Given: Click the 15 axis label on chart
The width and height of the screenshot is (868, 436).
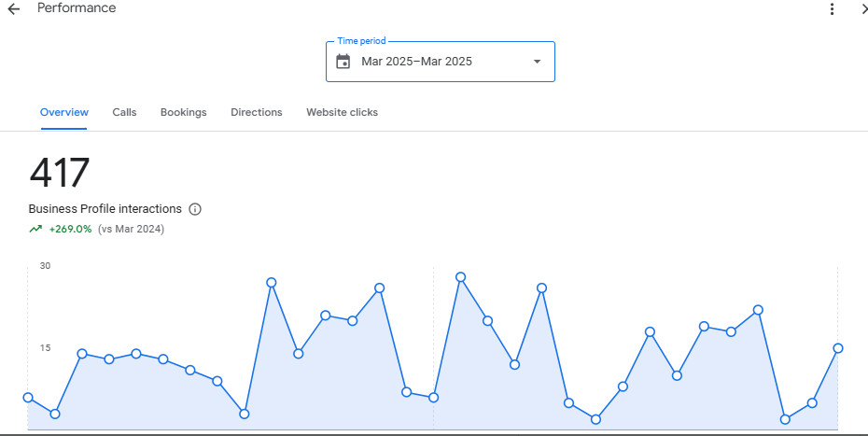Looking at the screenshot, I should coord(45,348).
